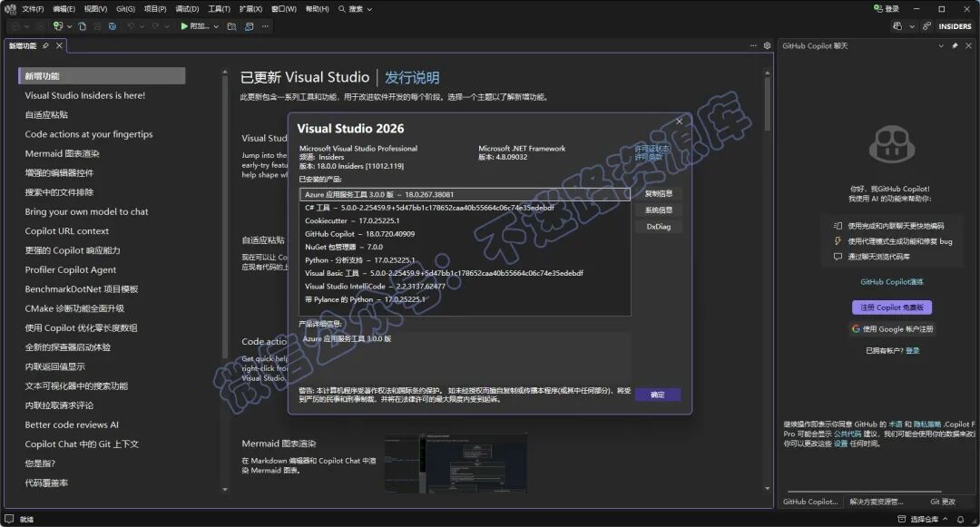Click the undo toolbar icon
Viewport: 980px width, 527px height.
[131, 26]
